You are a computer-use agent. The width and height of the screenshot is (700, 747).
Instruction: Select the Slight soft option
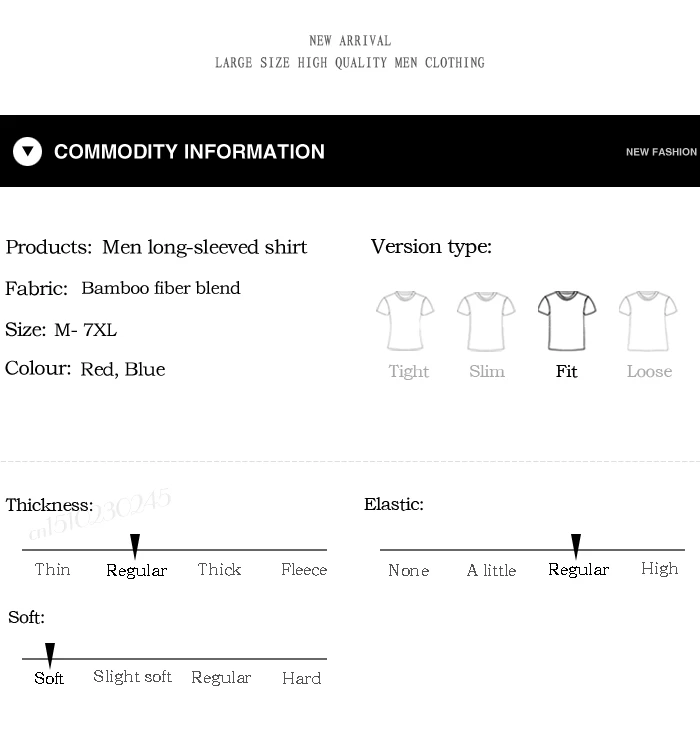click(132, 677)
